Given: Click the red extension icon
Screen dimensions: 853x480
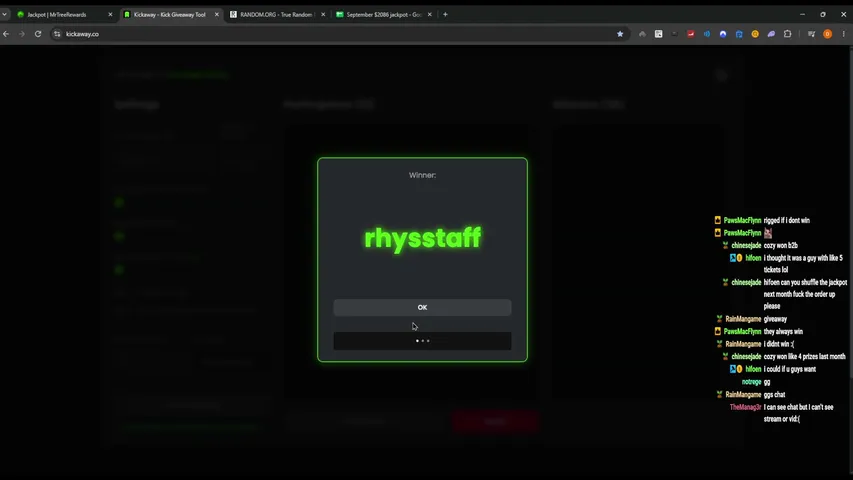Looking at the screenshot, I should tap(690, 34).
